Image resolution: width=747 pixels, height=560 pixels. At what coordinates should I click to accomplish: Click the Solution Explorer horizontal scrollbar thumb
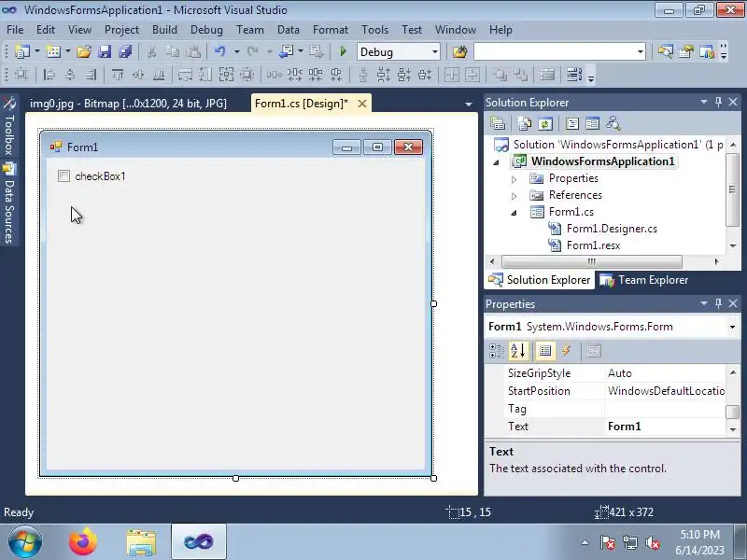click(x=592, y=261)
